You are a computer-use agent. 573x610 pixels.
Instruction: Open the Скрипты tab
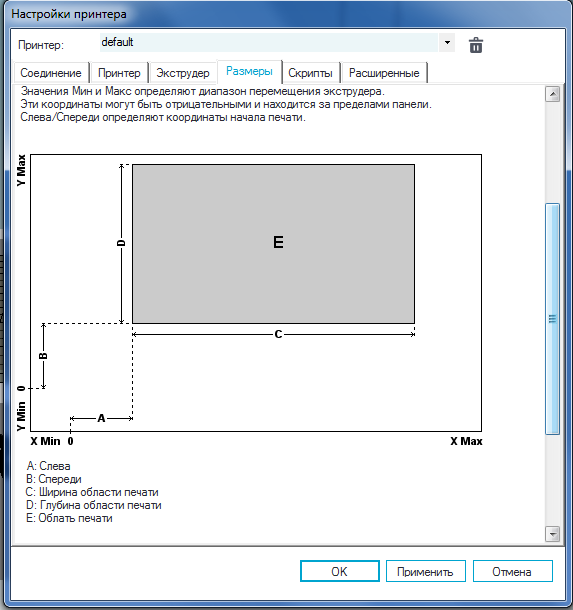point(310,73)
